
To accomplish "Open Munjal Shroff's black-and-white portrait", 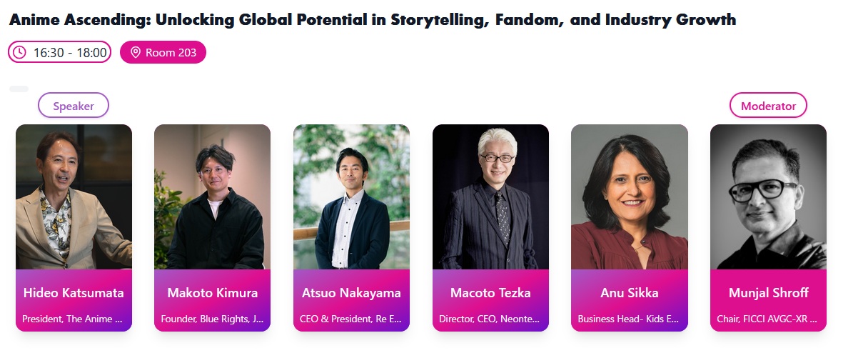I will pos(768,197).
